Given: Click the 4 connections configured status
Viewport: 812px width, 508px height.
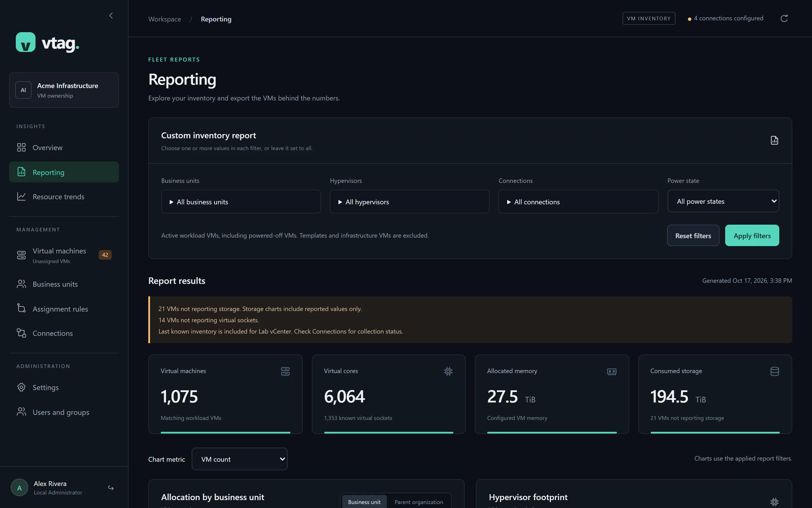Looking at the screenshot, I should [725, 18].
